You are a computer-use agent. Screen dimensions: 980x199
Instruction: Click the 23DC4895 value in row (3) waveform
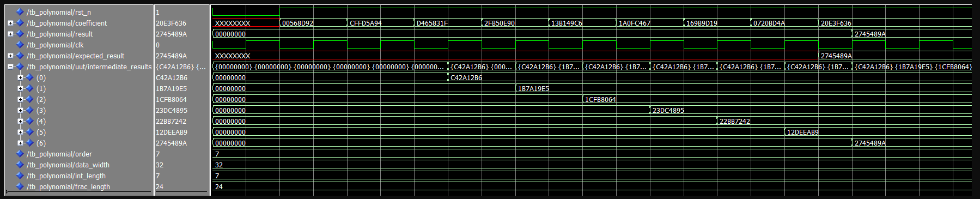point(668,110)
